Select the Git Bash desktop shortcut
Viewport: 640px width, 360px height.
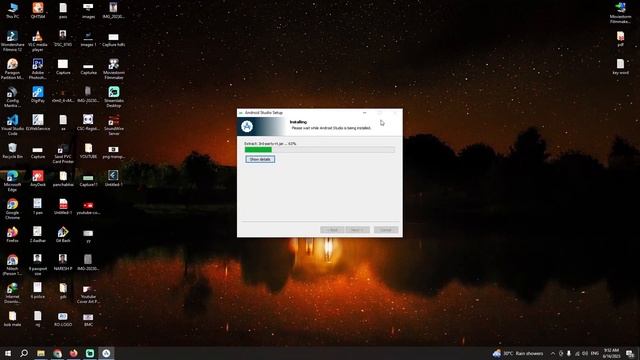(63, 235)
